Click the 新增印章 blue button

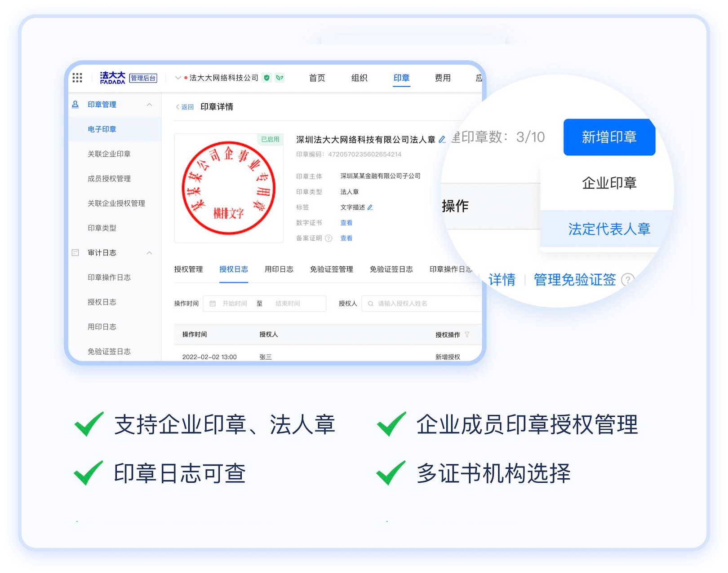pyautogui.click(x=609, y=137)
